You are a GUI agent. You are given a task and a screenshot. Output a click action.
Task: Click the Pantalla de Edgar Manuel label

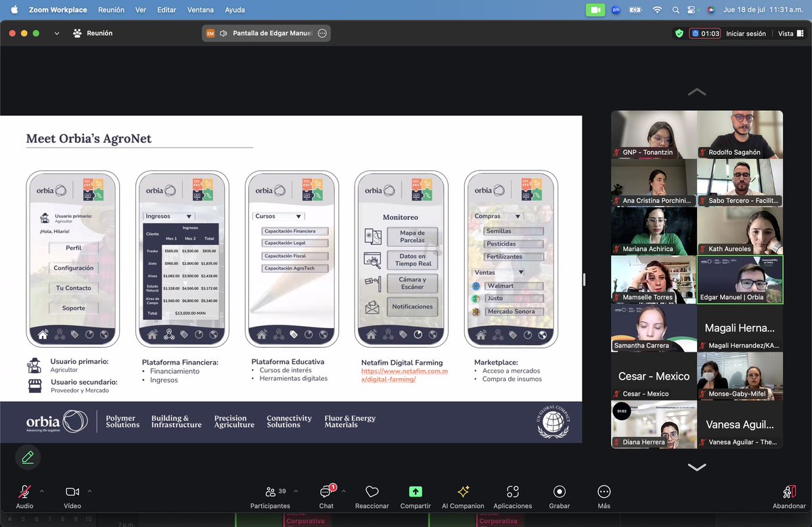(x=272, y=33)
